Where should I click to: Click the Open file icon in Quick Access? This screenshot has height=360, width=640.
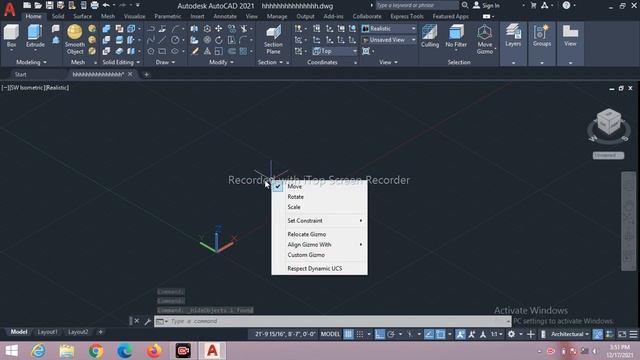[x=38, y=5]
